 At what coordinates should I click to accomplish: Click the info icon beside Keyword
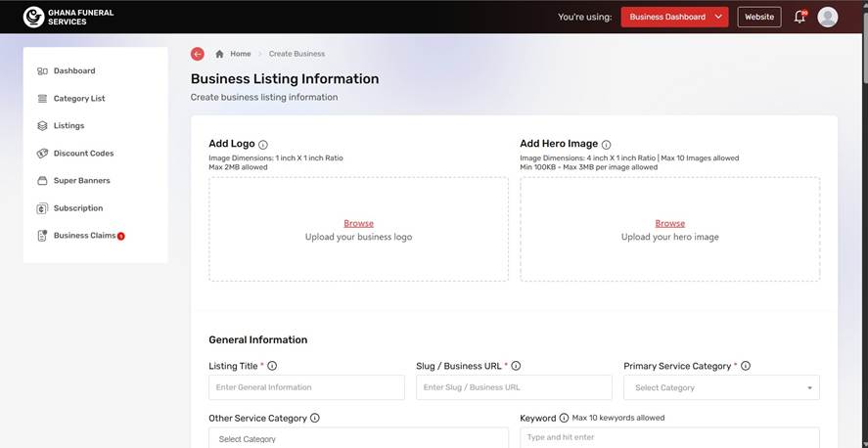564,418
